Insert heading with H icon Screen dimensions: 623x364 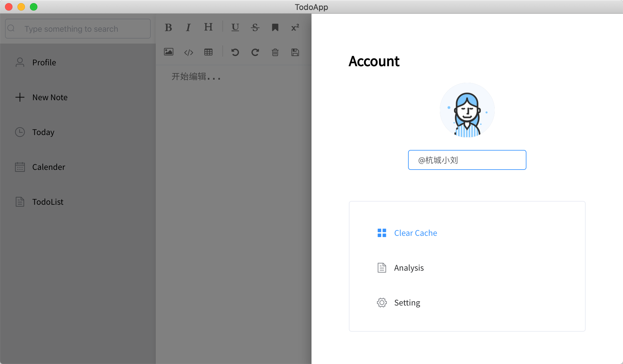208,27
